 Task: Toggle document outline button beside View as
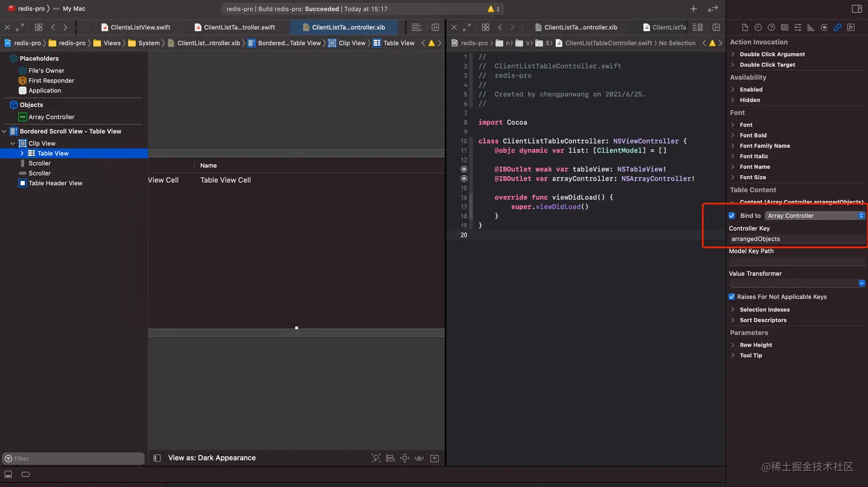[x=157, y=458]
